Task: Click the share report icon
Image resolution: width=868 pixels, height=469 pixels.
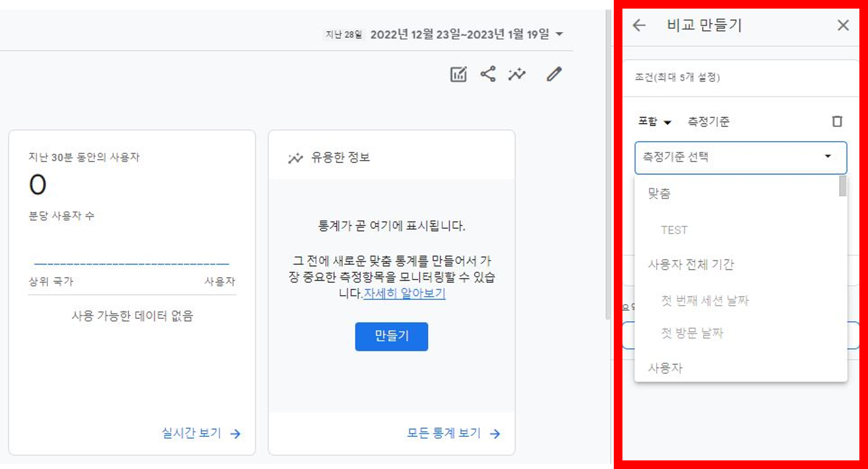Action: tap(488, 74)
